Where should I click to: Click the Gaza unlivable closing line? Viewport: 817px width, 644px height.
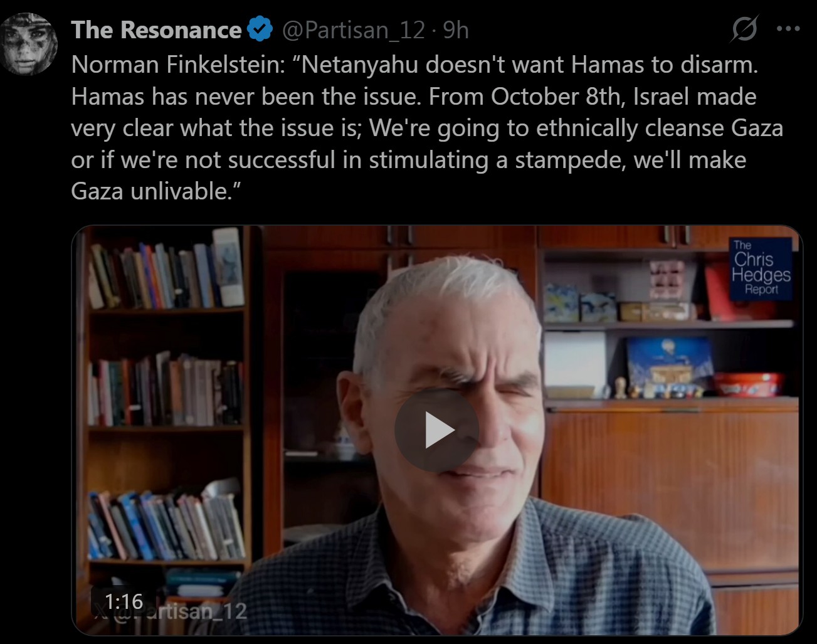point(155,191)
